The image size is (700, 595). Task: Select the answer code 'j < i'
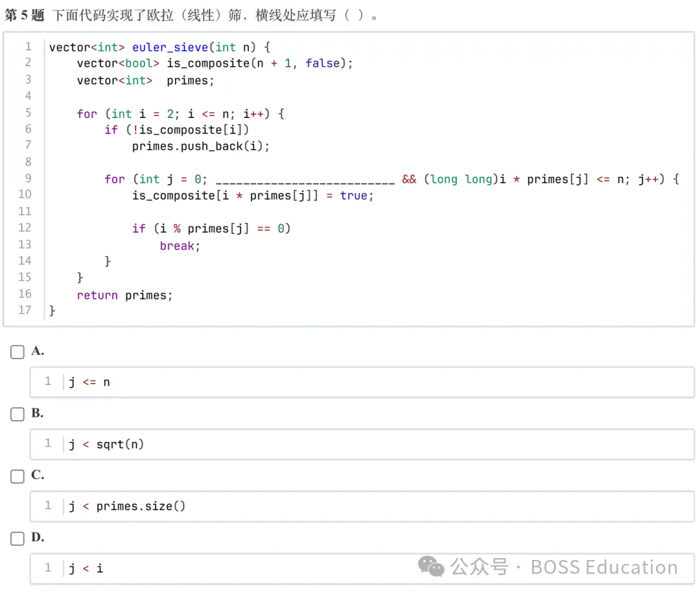[x=86, y=568]
